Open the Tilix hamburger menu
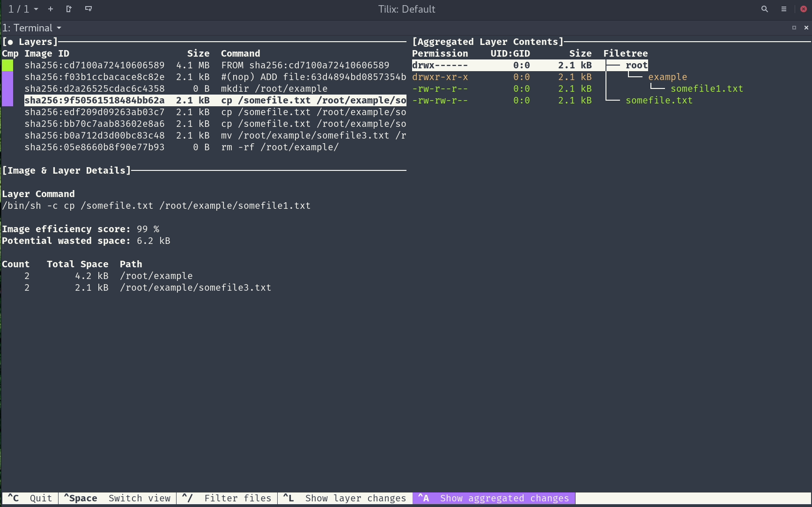 (783, 9)
